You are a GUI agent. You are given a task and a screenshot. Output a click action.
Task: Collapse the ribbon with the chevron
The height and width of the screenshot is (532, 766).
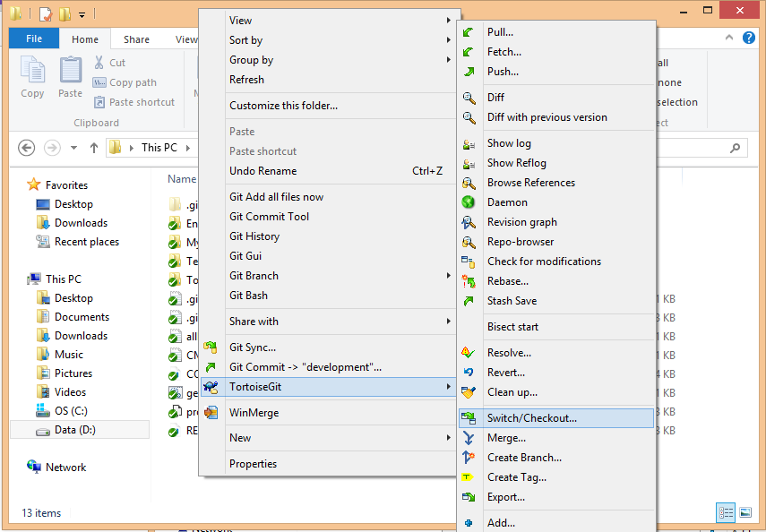point(729,38)
